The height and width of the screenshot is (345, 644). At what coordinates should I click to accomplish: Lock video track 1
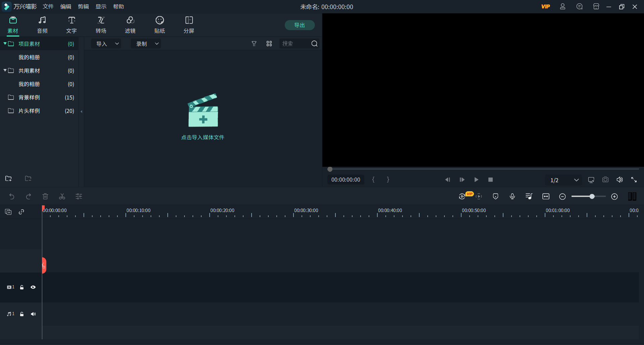tap(22, 287)
